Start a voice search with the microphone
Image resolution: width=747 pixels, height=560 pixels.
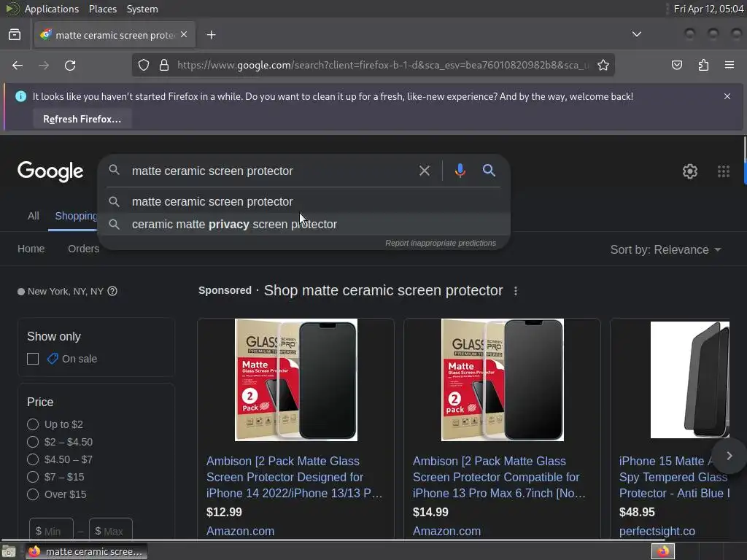460,171
